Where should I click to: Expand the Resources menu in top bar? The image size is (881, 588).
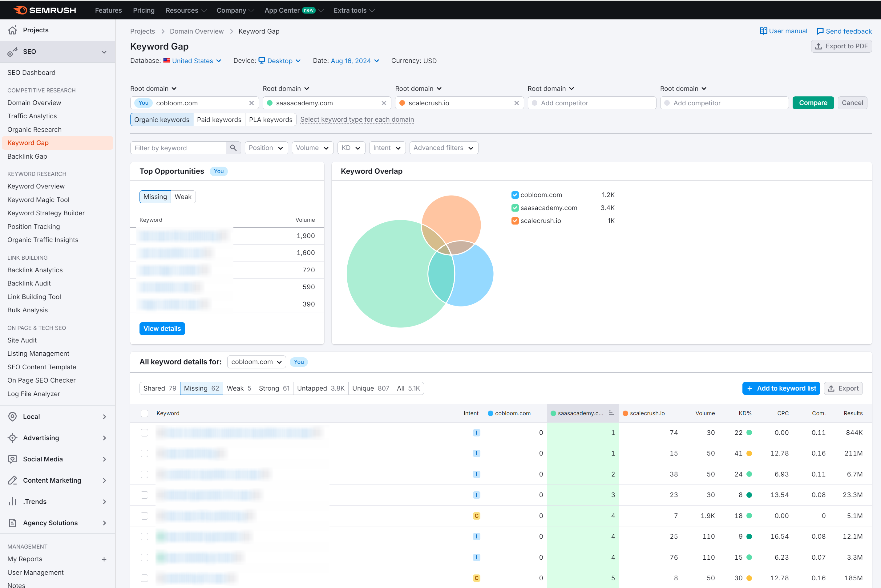(x=186, y=10)
